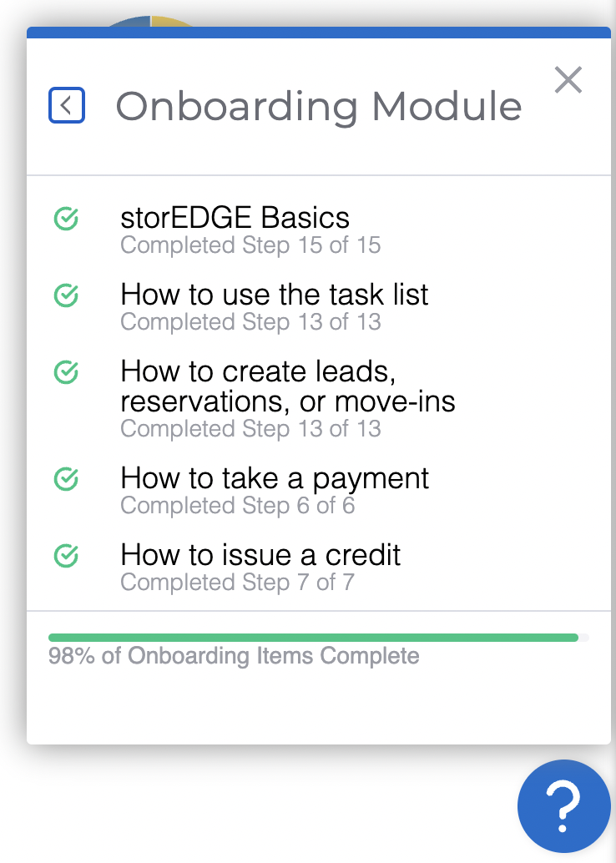Close the Onboarding Module panel
616x863 pixels.
click(568, 80)
